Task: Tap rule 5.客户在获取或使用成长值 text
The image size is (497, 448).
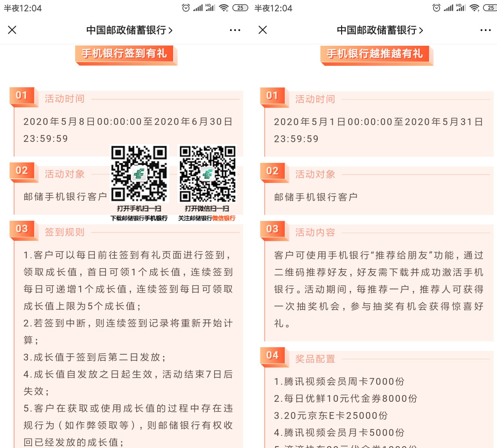Action: pos(128,425)
